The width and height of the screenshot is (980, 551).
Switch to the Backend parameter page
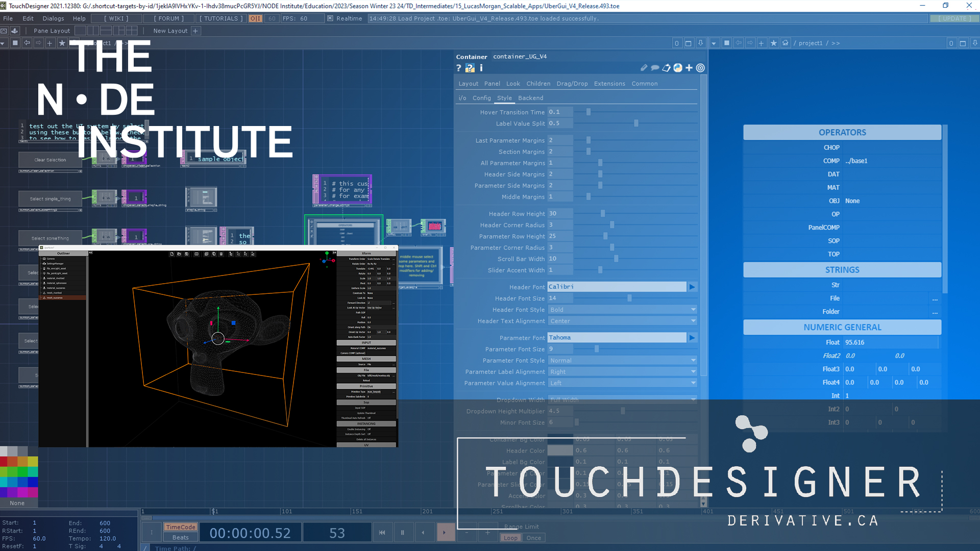(x=530, y=98)
